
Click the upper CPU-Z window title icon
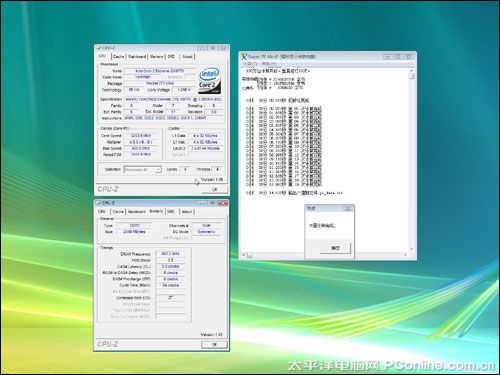(99, 48)
